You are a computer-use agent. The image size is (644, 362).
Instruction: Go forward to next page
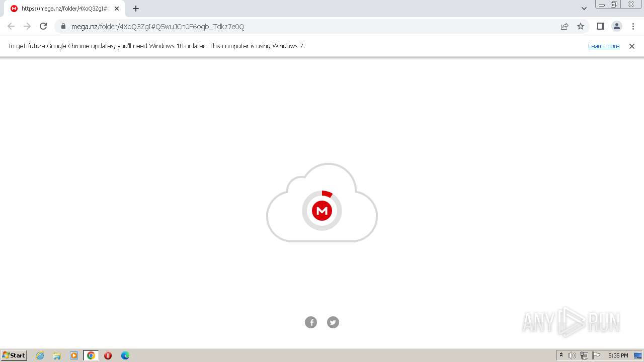[27, 26]
